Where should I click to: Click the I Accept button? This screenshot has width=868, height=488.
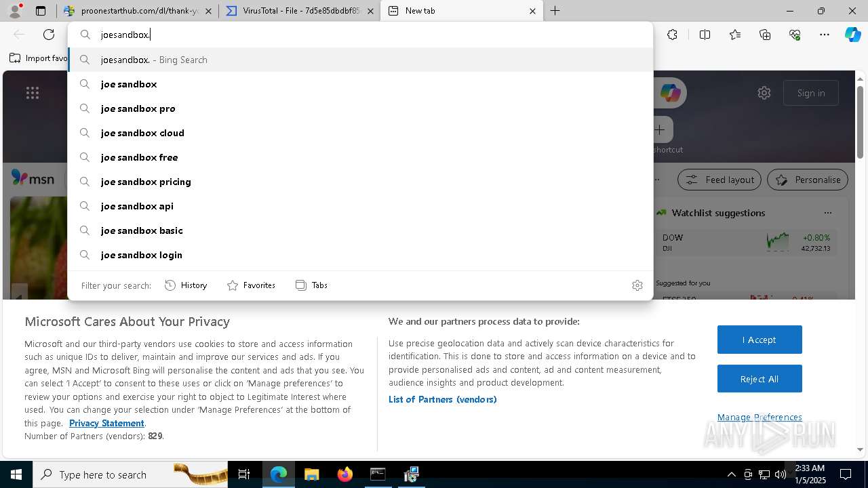[759, 340]
